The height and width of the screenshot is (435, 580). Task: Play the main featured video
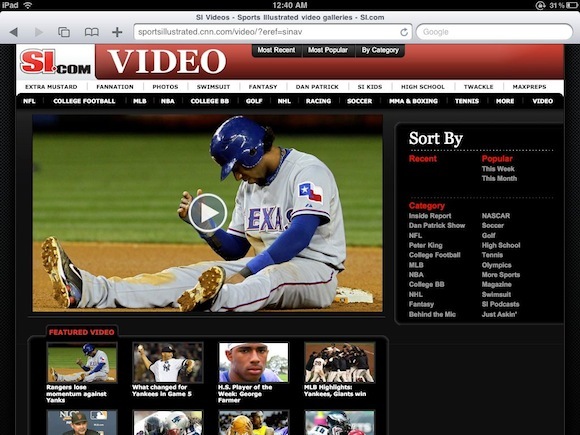208,213
